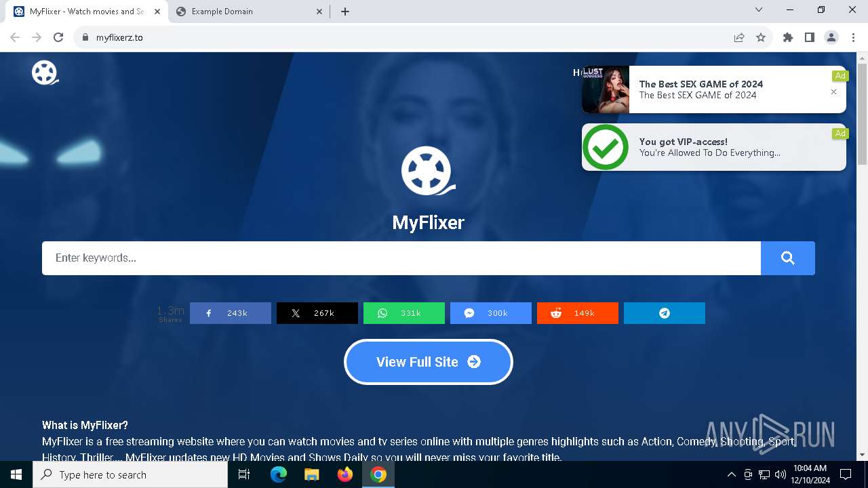Expand the tab search chevron

[759, 10]
